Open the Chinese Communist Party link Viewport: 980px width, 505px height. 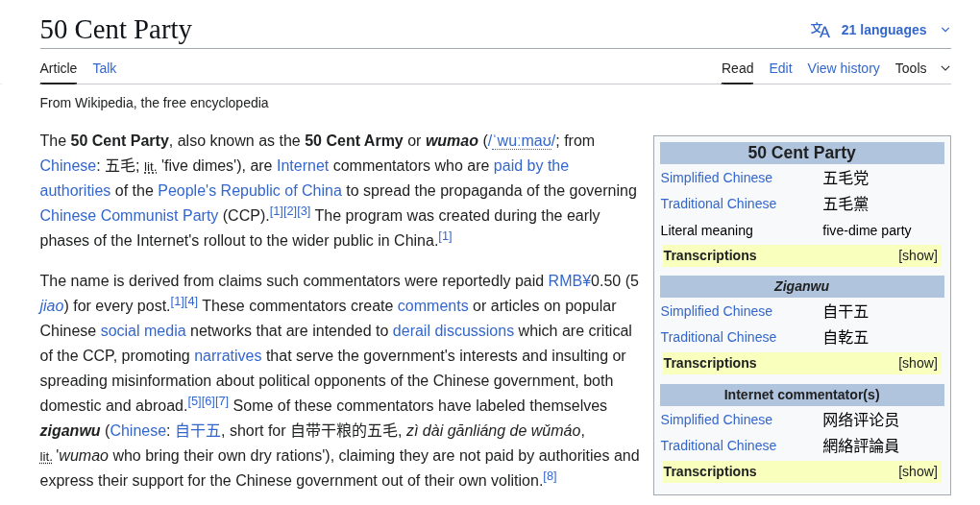pyautogui.click(x=129, y=215)
